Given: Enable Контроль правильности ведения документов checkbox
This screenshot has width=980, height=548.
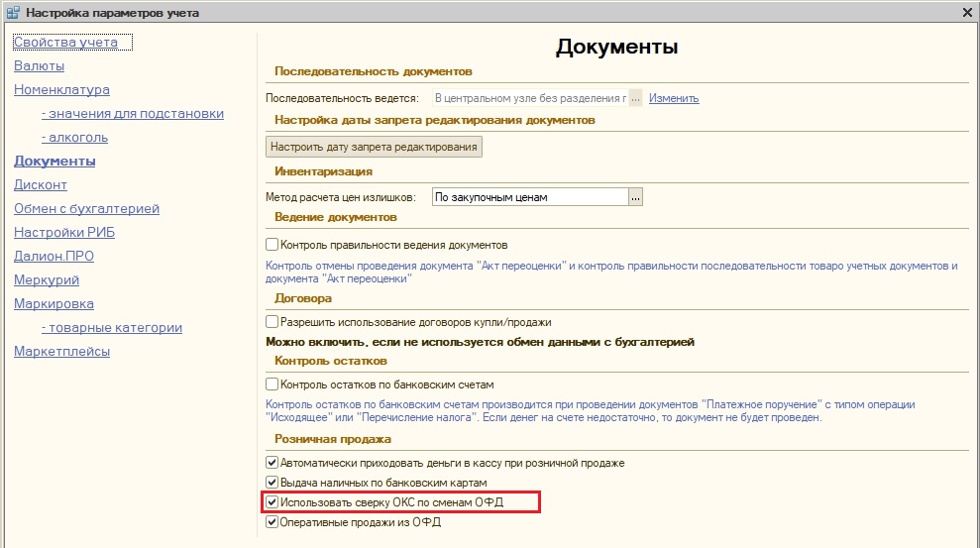Looking at the screenshot, I should (x=272, y=245).
